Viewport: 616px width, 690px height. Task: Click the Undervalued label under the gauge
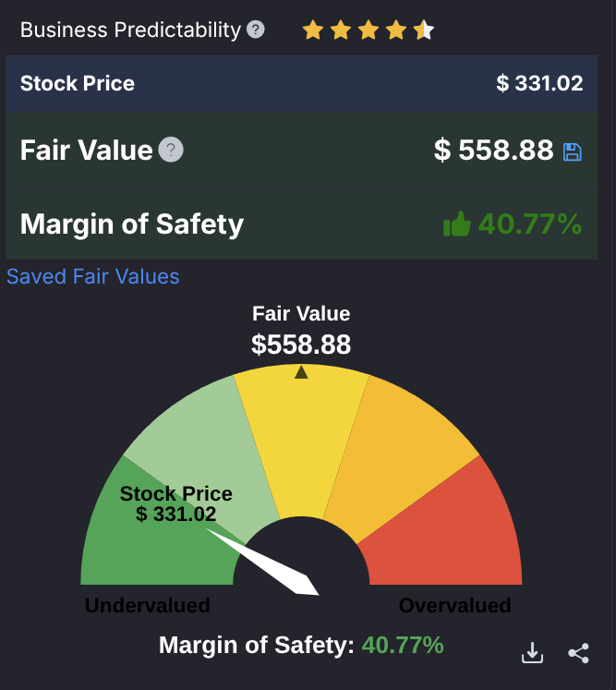(x=148, y=606)
